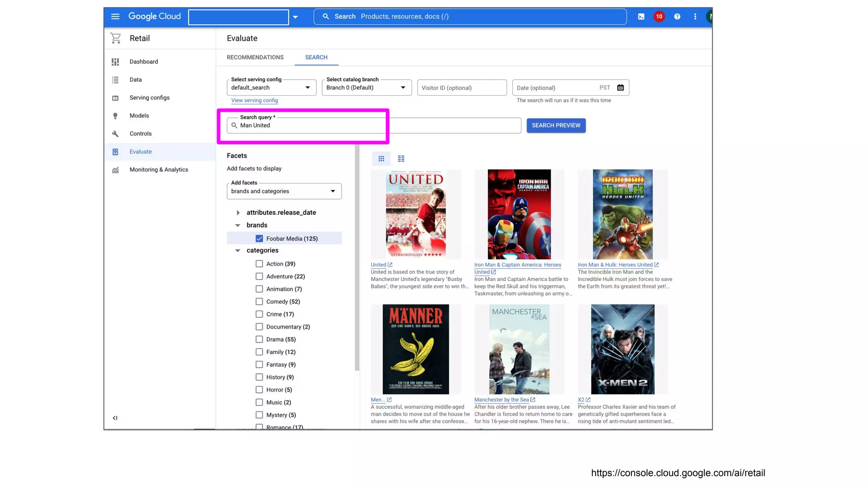Click the Manchester by the Sea poster thumbnail
Screen dimensions: 868x488
point(519,349)
